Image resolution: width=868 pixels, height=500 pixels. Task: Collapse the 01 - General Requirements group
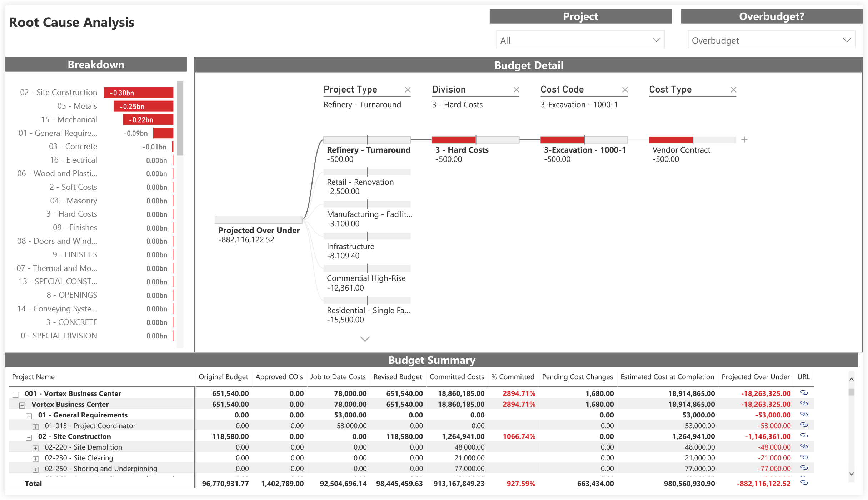[x=29, y=416]
